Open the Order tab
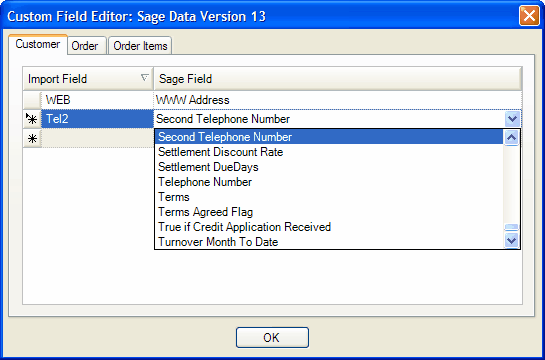 (87, 46)
